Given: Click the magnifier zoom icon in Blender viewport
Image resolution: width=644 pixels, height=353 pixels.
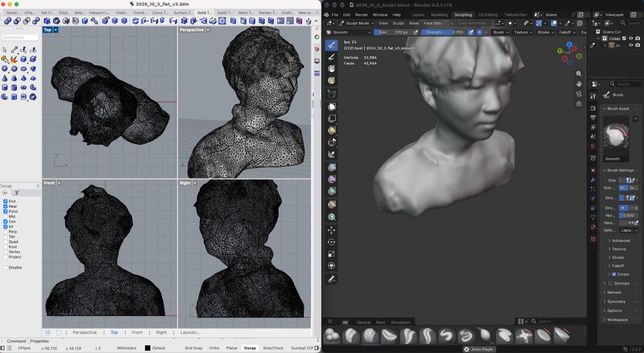Looking at the screenshot, I should [579, 74].
